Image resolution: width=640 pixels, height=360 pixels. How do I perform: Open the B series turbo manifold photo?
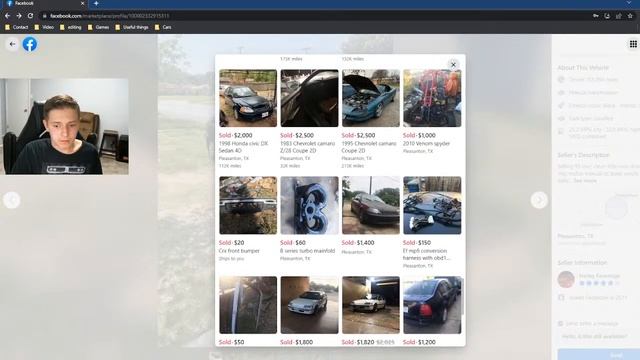(309, 205)
